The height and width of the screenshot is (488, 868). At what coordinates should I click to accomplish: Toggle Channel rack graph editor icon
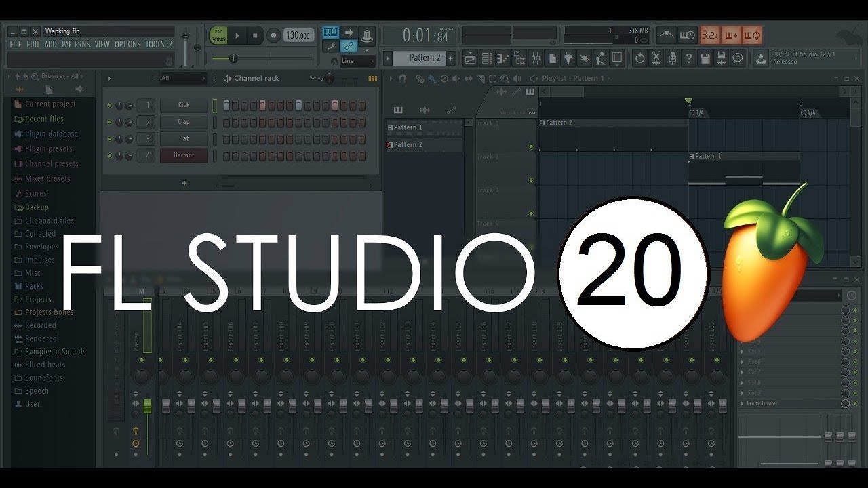click(x=372, y=79)
